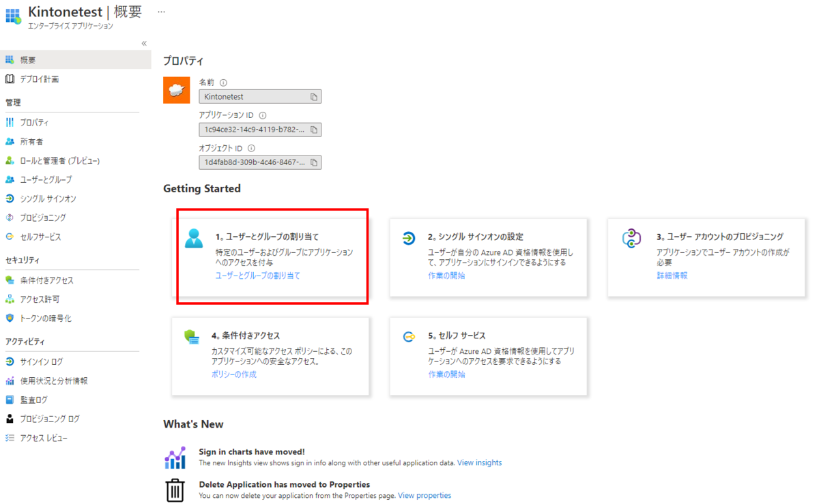Viewport: 819px width, 504px height.
Task: Click the 条件付きアクセス sidebar icon
Action: tap(10, 280)
